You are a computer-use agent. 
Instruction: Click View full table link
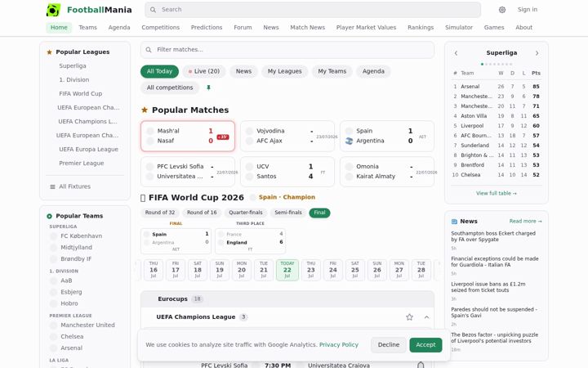click(x=497, y=193)
